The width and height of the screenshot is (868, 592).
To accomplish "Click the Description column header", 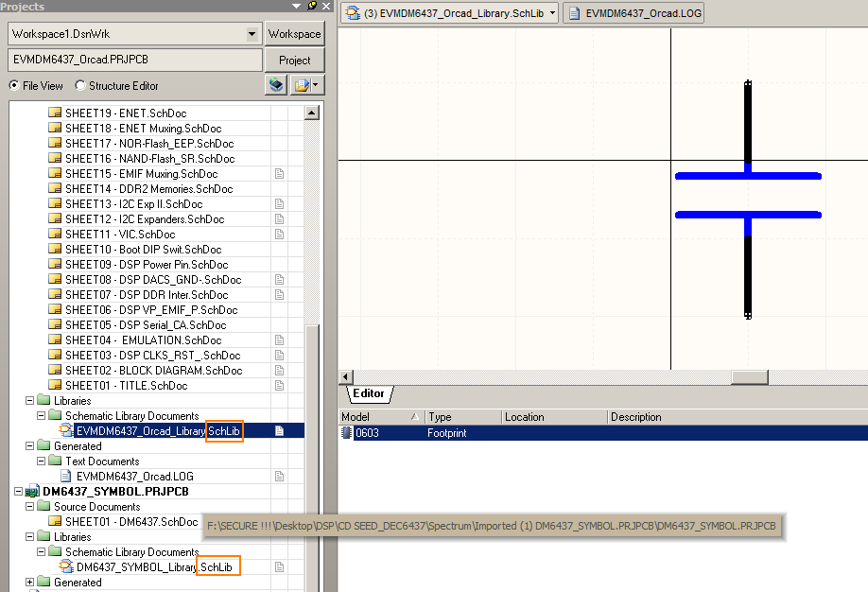I will pyautogui.click(x=738, y=417).
